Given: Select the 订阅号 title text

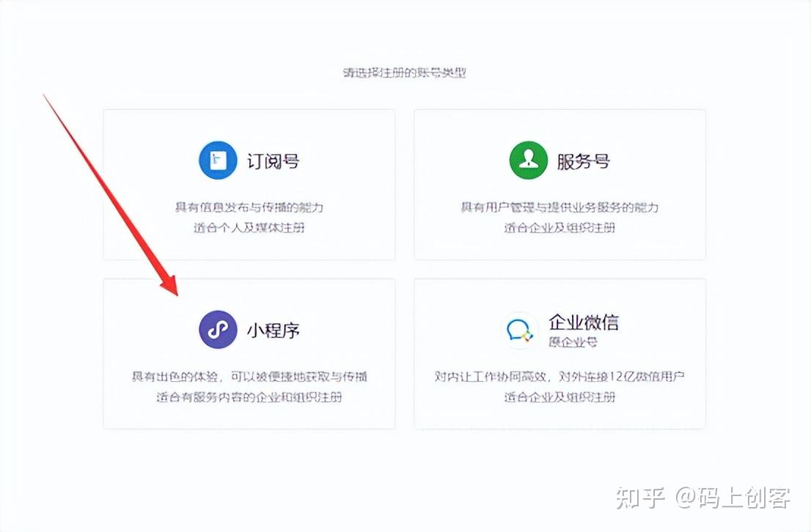Looking at the screenshot, I should point(273,160).
